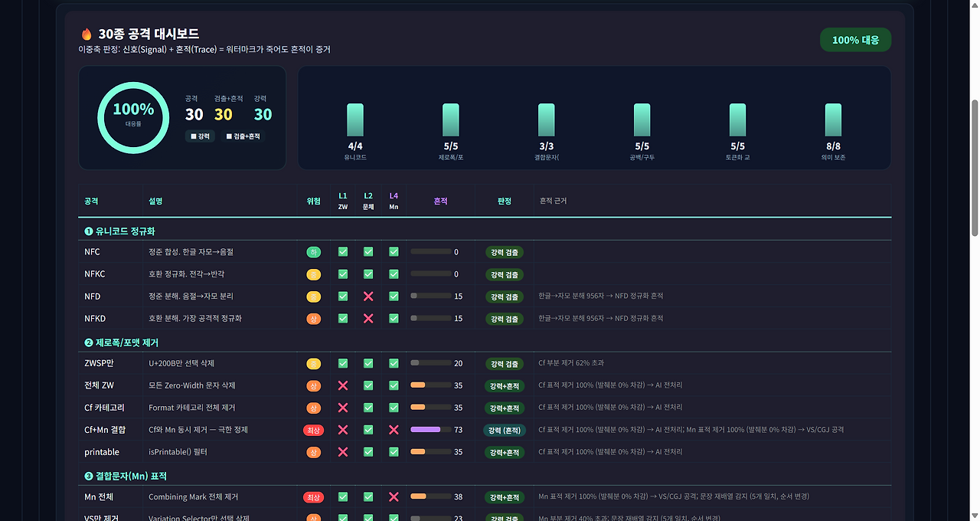
Task: Click the L2 check mark in Cf+Mn 결합 row
Action: (x=368, y=430)
